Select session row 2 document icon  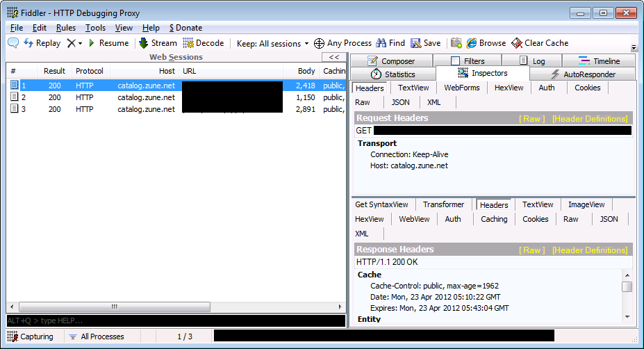(x=15, y=97)
